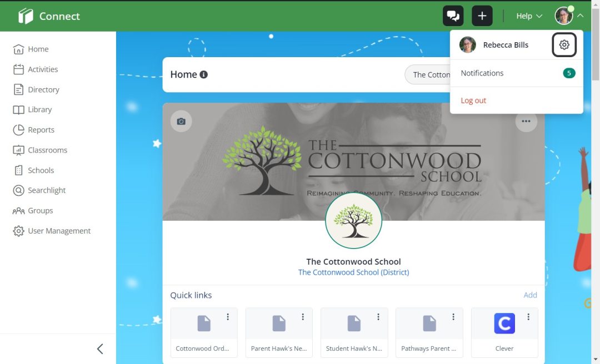
Task: Click the camera icon on banner
Action: click(181, 121)
